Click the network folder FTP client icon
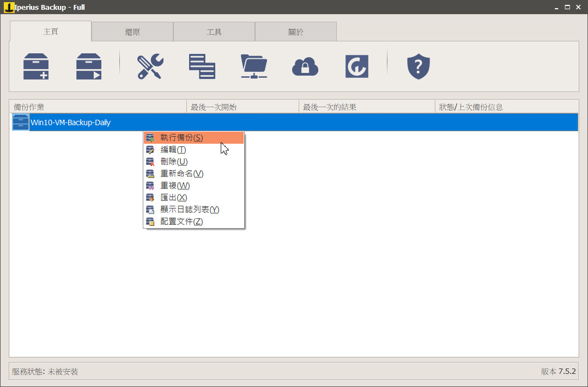The width and height of the screenshot is (588, 387). (x=254, y=66)
